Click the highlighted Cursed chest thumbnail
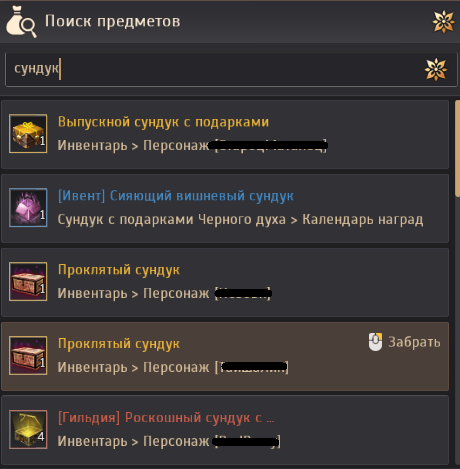The image size is (460, 469). (x=28, y=356)
